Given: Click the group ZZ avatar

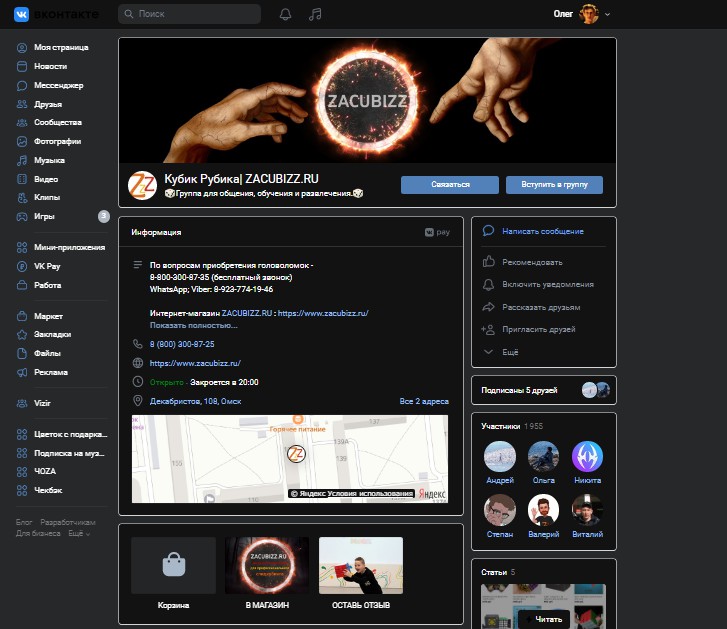Looking at the screenshot, I should tap(142, 185).
